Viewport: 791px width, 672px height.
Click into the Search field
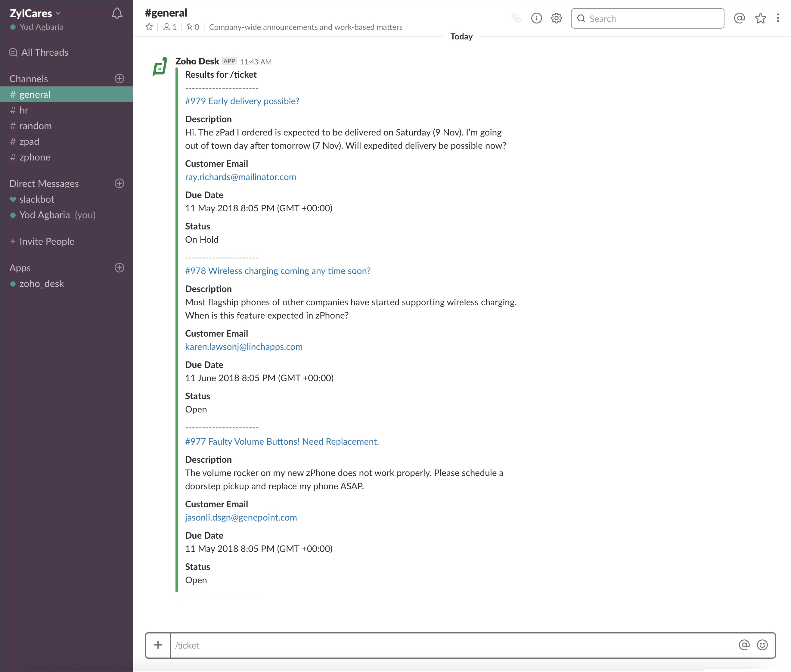pos(647,18)
